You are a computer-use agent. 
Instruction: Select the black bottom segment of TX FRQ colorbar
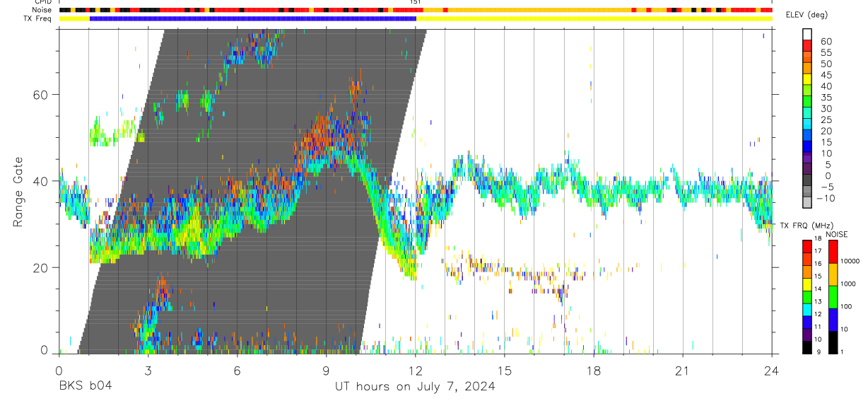[x=807, y=347]
